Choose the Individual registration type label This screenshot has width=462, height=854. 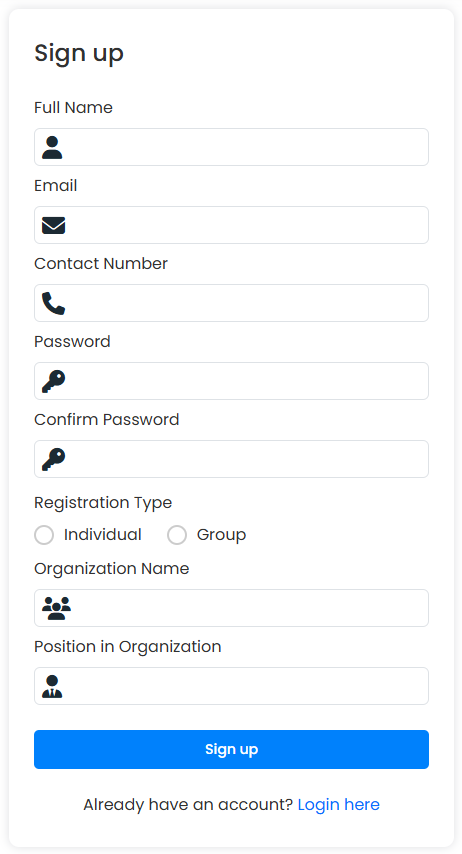(x=102, y=534)
